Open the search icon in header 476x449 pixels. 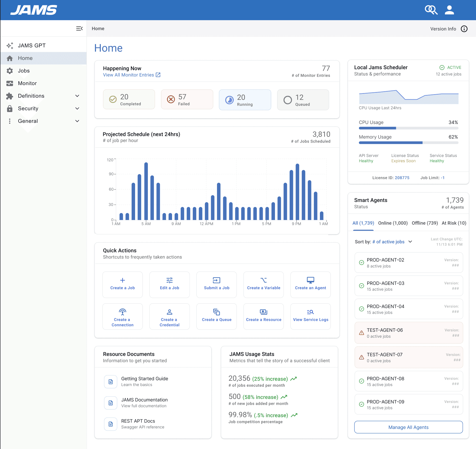tap(431, 10)
